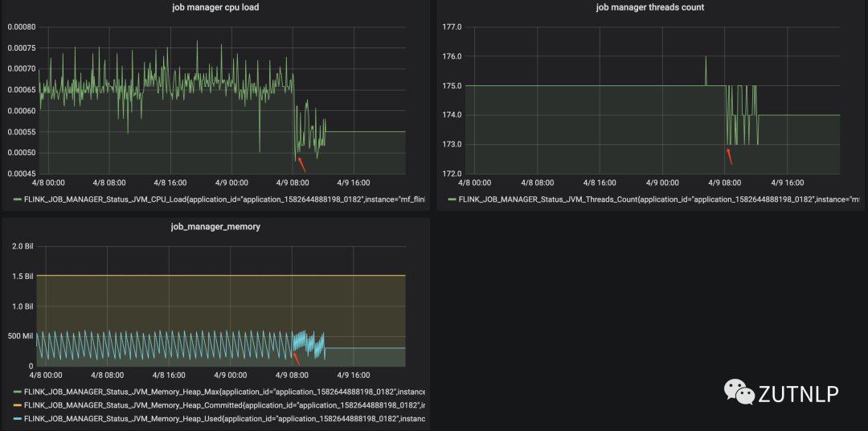Toggle the JVM_Memory_Heap_Max legend series
This screenshot has width=868, height=431.
click(224, 392)
